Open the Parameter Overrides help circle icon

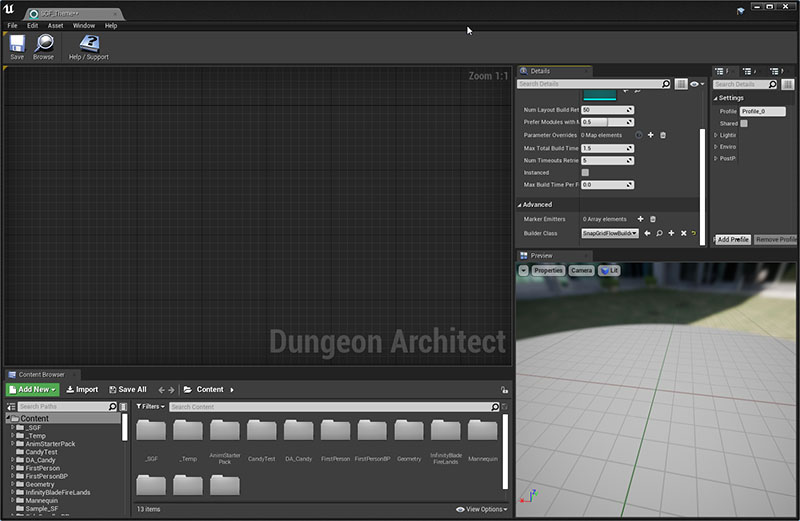[x=639, y=135]
